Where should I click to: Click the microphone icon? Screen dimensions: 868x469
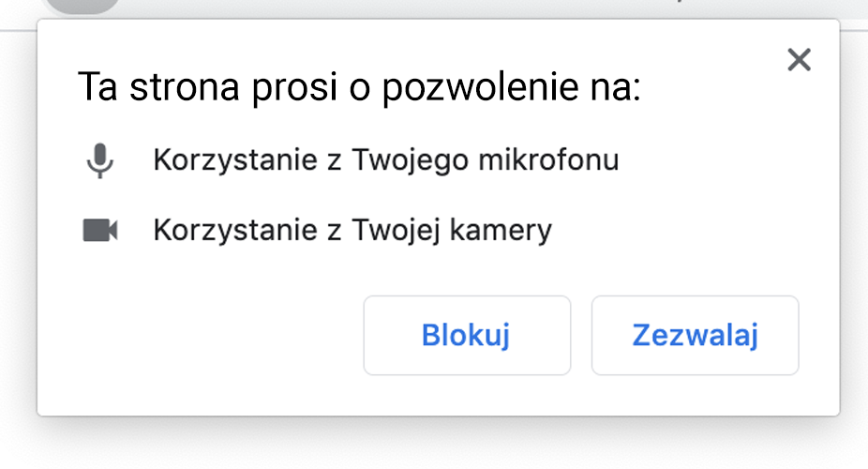pos(99,162)
